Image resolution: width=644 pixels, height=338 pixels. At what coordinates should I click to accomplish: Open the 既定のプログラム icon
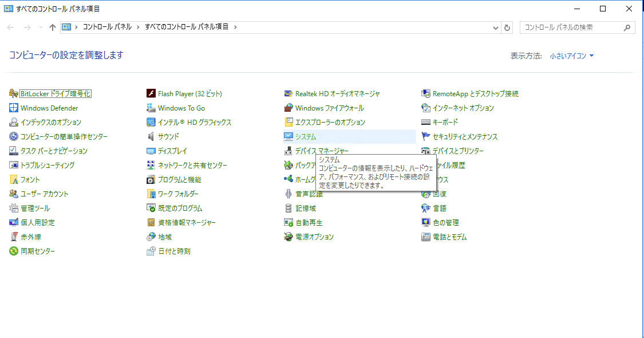[x=151, y=208]
